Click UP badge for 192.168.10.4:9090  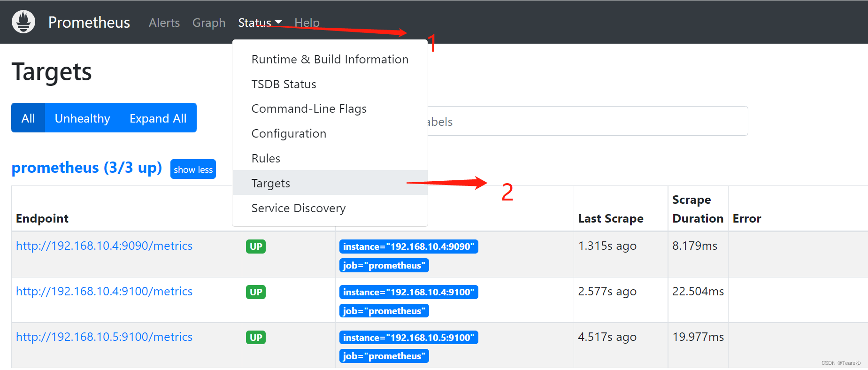(x=256, y=247)
